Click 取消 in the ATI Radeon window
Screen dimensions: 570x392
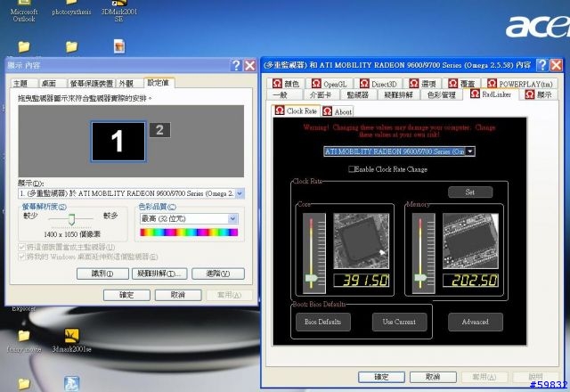pyautogui.click(x=433, y=377)
